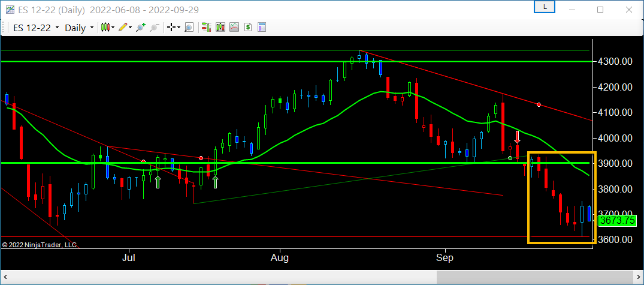Select the crosshair cursor icon
The width and height of the screenshot is (644, 285).
click(171, 28)
